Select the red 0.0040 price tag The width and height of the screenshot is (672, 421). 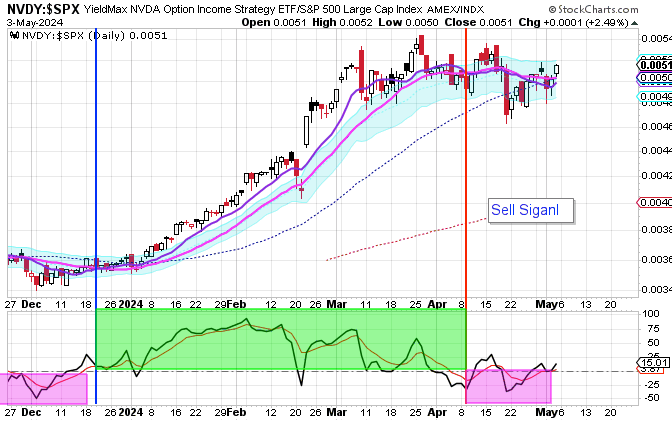[x=653, y=202]
